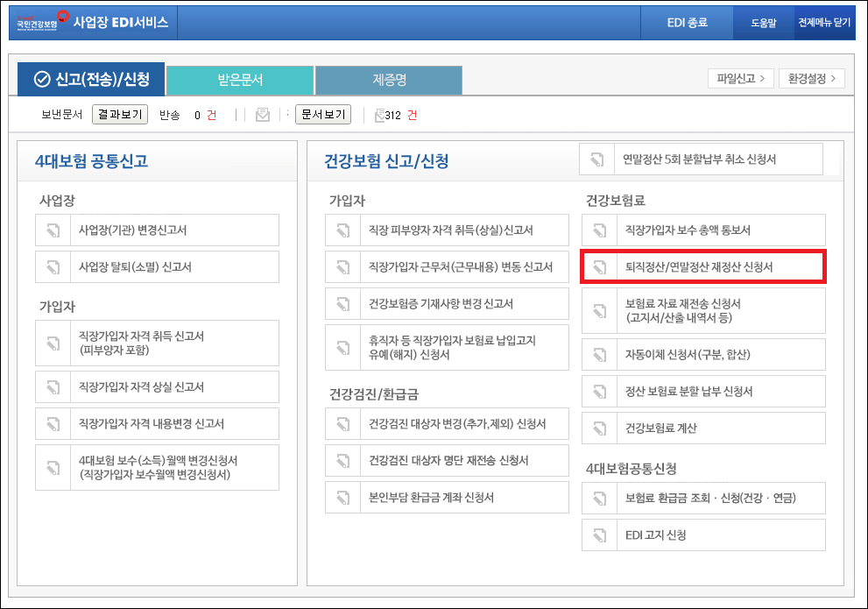Open 직장가입자 보수 총액 통보서

click(703, 230)
